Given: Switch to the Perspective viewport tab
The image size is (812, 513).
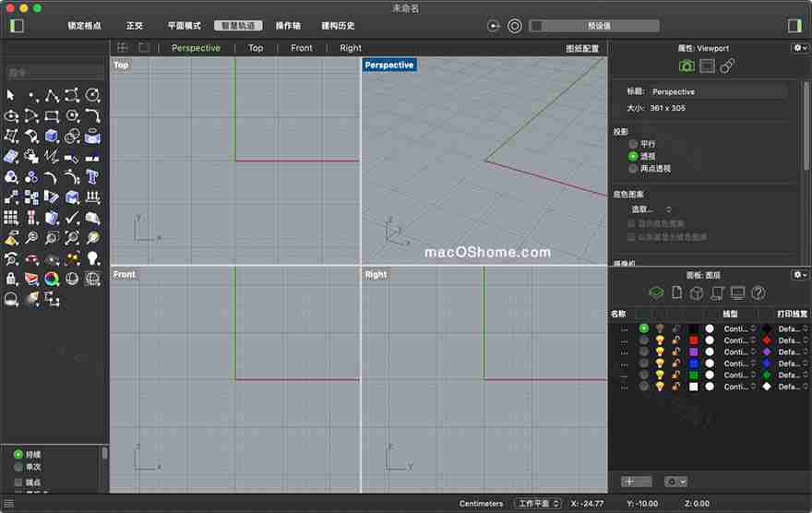Looking at the screenshot, I should (196, 48).
